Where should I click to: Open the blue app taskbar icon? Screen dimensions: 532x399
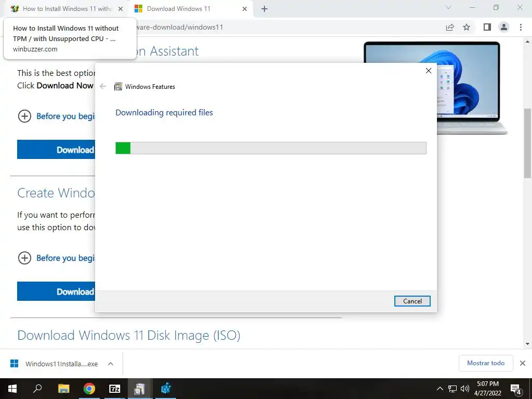pos(166,389)
